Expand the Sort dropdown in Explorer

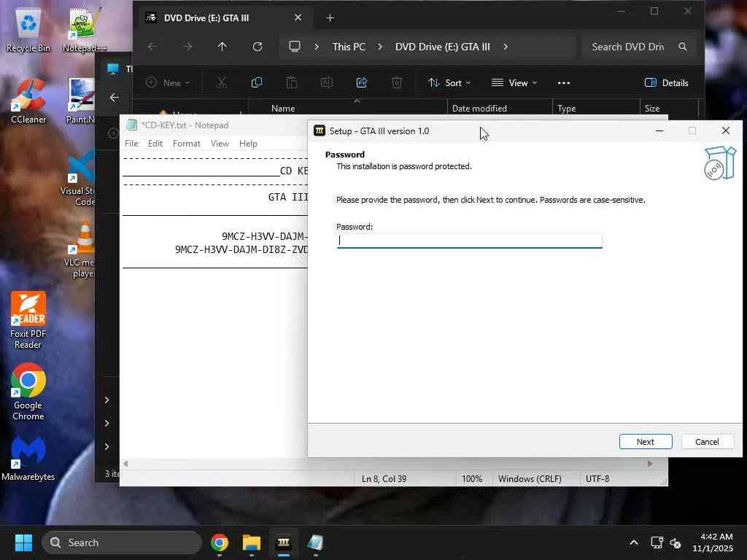coord(449,82)
